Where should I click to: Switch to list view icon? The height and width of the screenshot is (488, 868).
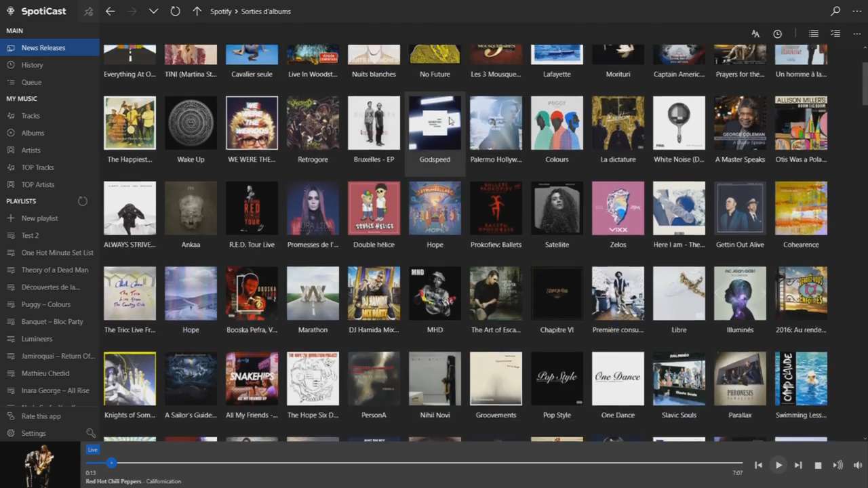(814, 34)
